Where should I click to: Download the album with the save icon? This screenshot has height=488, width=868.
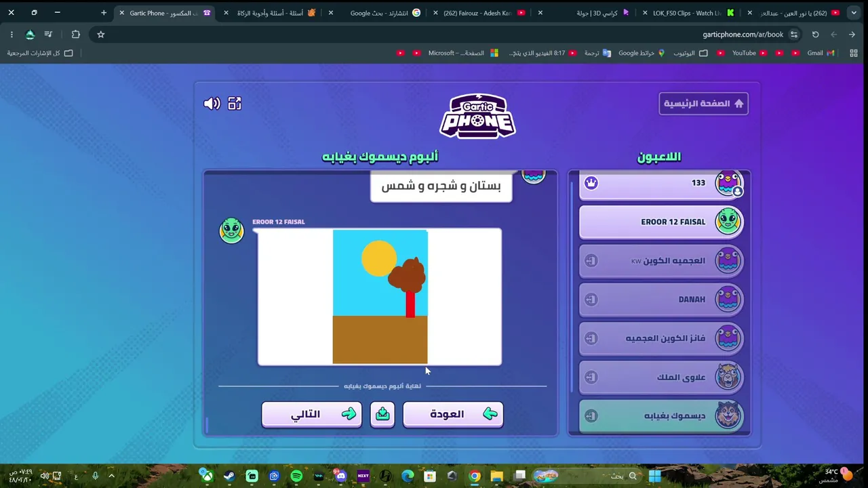(382, 414)
